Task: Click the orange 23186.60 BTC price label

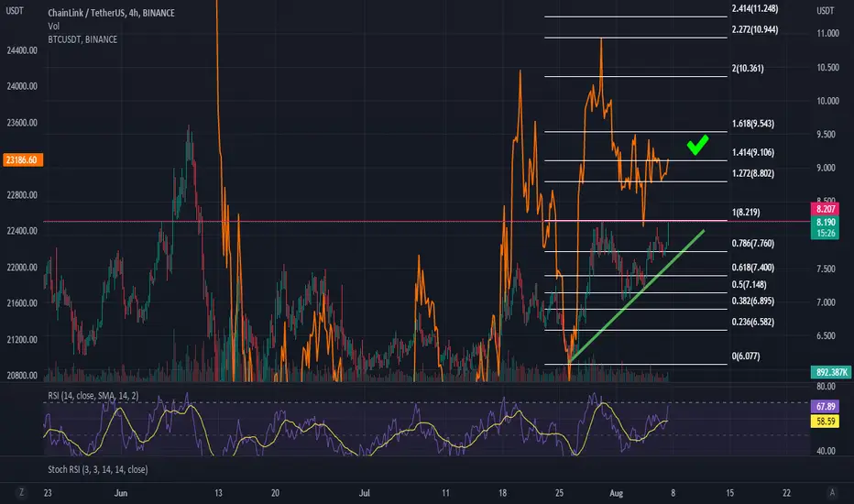Action: coord(22,159)
